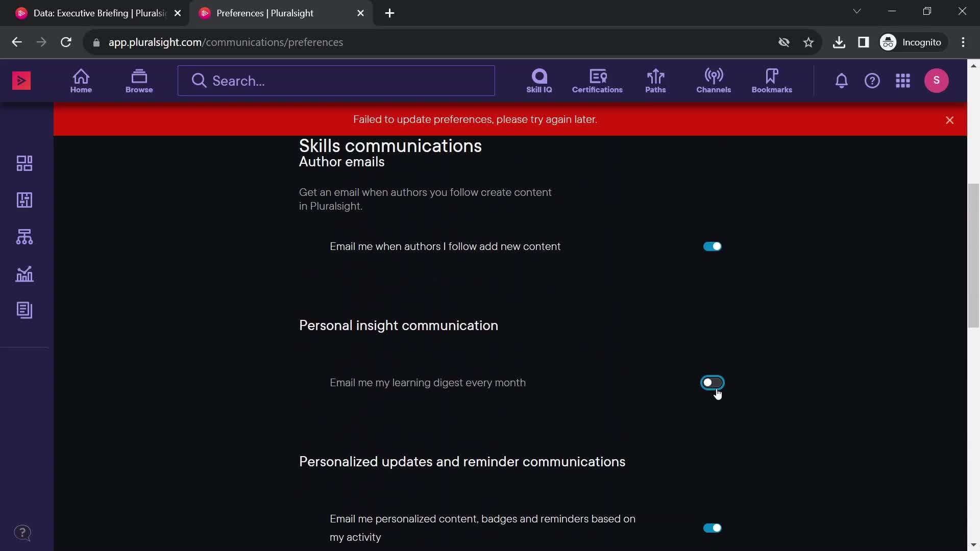Open the second sidebar layout icon
This screenshot has height=551, width=980.
[24, 200]
